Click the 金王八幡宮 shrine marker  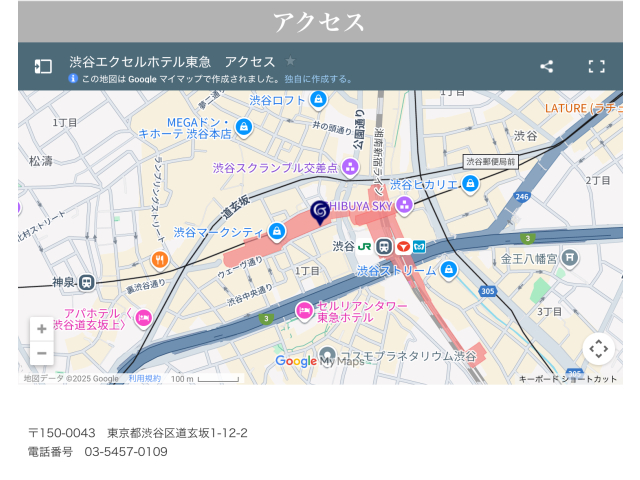pos(570,258)
